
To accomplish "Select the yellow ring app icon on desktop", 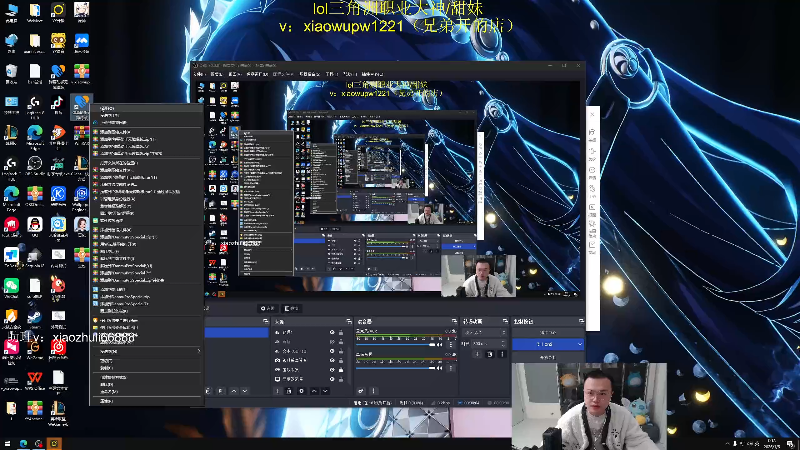I will [x=58, y=12].
